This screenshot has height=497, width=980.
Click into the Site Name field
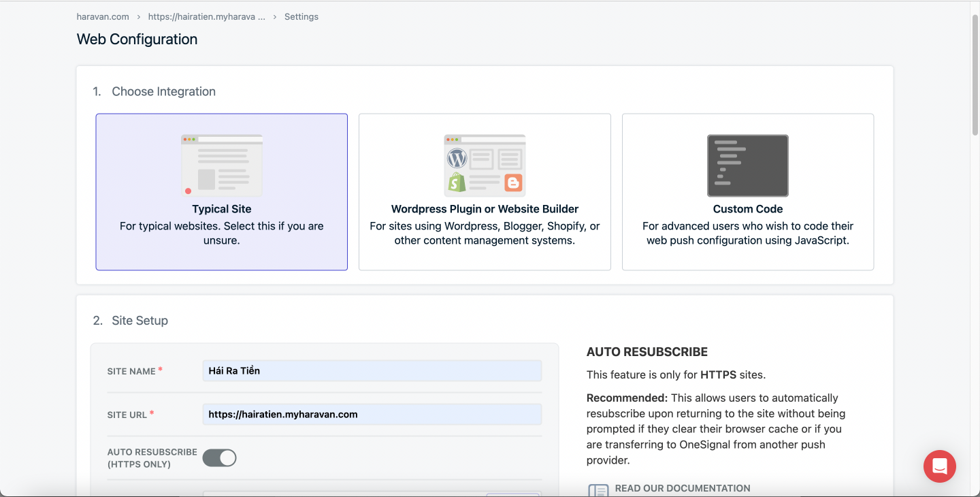pyautogui.click(x=372, y=371)
